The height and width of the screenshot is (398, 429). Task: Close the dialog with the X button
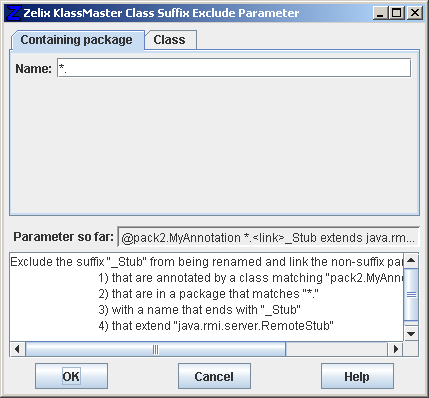(x=415, y=13)
